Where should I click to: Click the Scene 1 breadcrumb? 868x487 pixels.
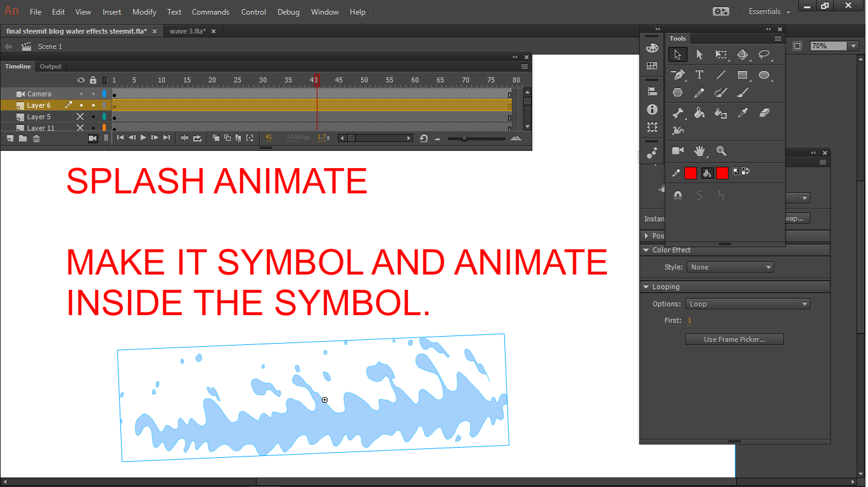(x=50, y=46)
